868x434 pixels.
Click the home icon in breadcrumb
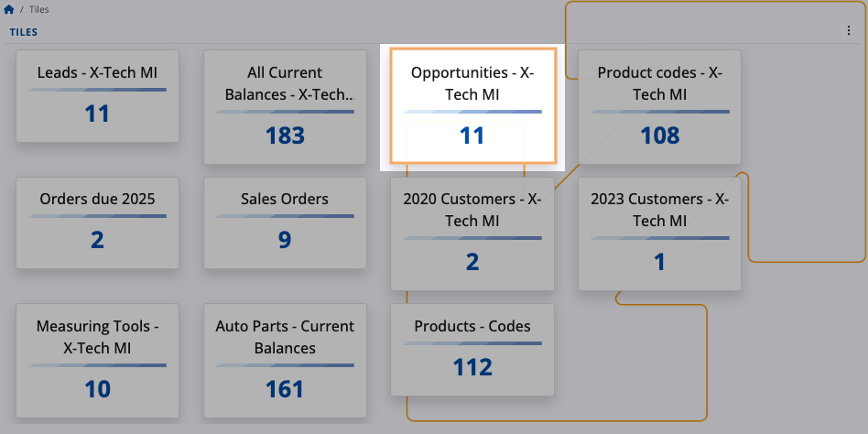pyautogui.click(x=9, y=9)
